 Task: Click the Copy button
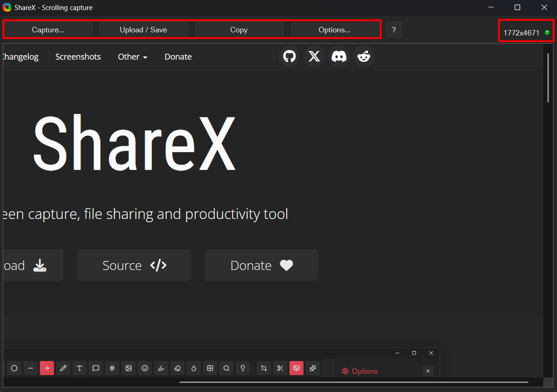tap(239, 30)
